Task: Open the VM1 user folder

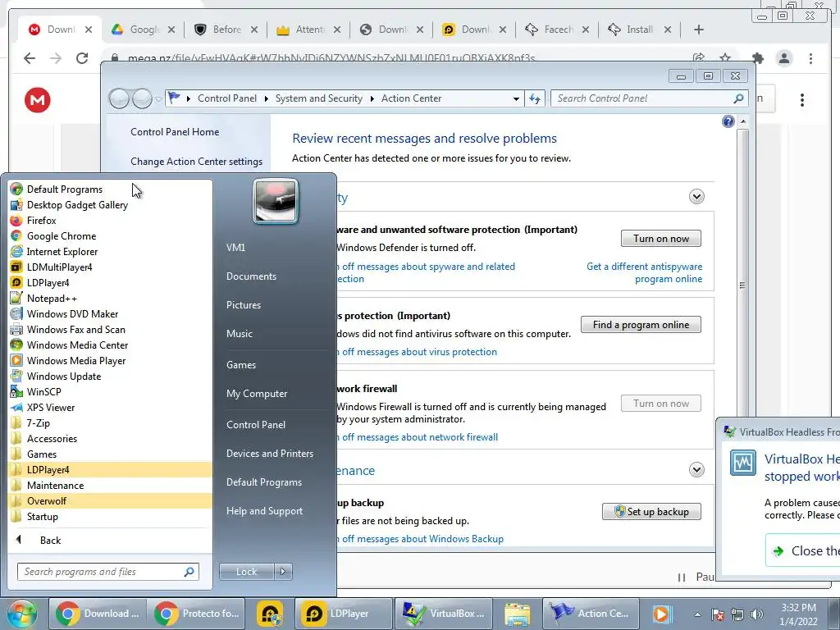Action: coord(235,248)
